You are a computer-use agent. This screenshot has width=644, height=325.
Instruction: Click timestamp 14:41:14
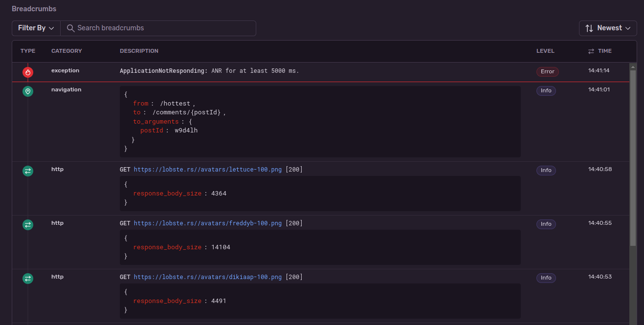pyautogui.click(x=599, y=70)
